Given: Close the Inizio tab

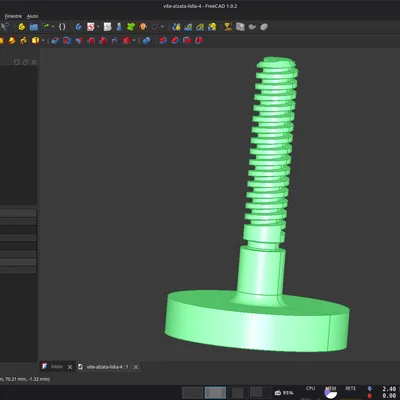Looking at the screenshot, I should (x=70, y=367).
